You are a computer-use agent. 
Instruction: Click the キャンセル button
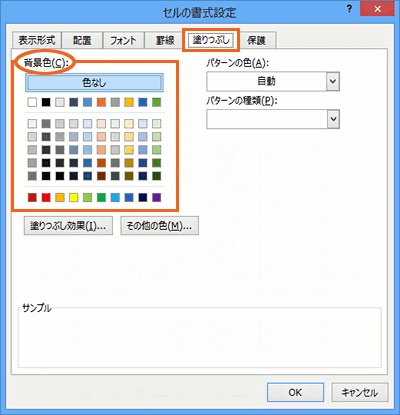tap(360, 392)
